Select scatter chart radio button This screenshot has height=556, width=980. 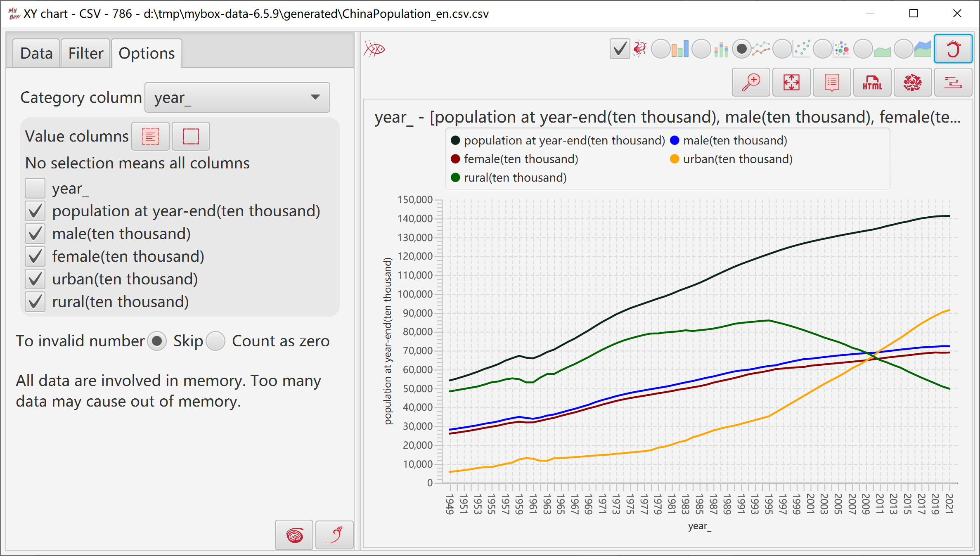coord(782,49)
